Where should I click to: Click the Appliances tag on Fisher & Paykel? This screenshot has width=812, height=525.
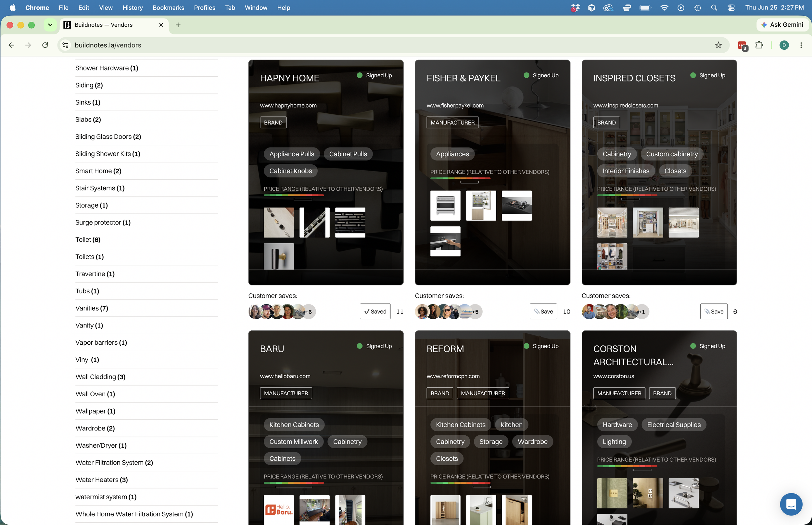pos(452,154)
